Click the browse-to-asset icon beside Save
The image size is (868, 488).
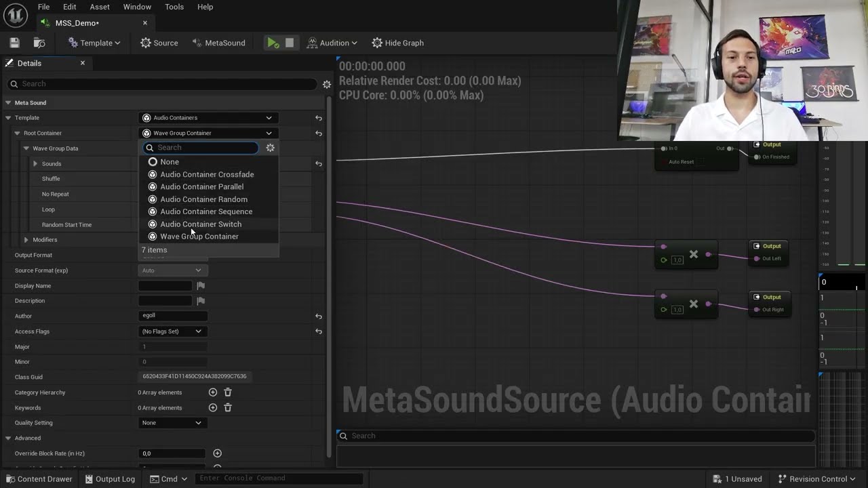click(39, 43)
